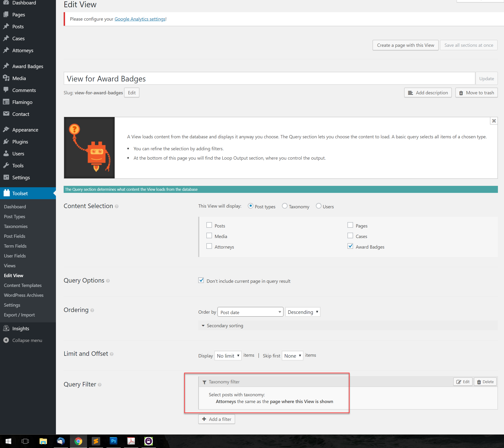This screenshot has height=448, width=504.
Task: Click the Flamingo sidebar icon
Action: point(6,102)
